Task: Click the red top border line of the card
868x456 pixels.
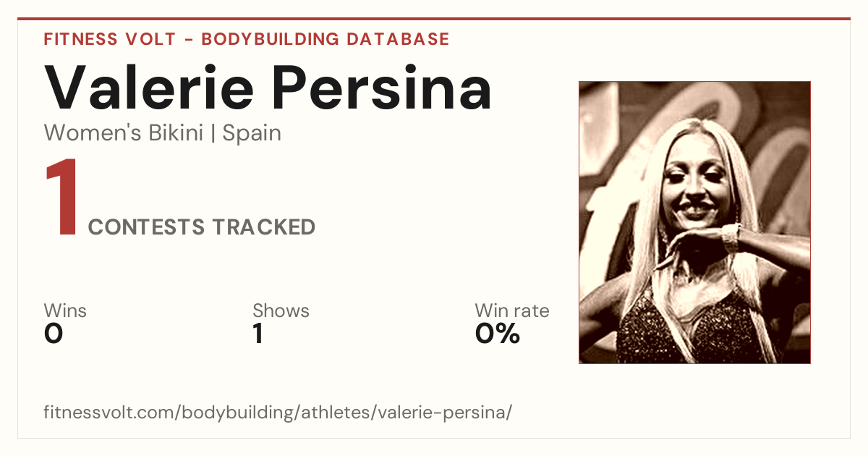Action: coord(434,19)
